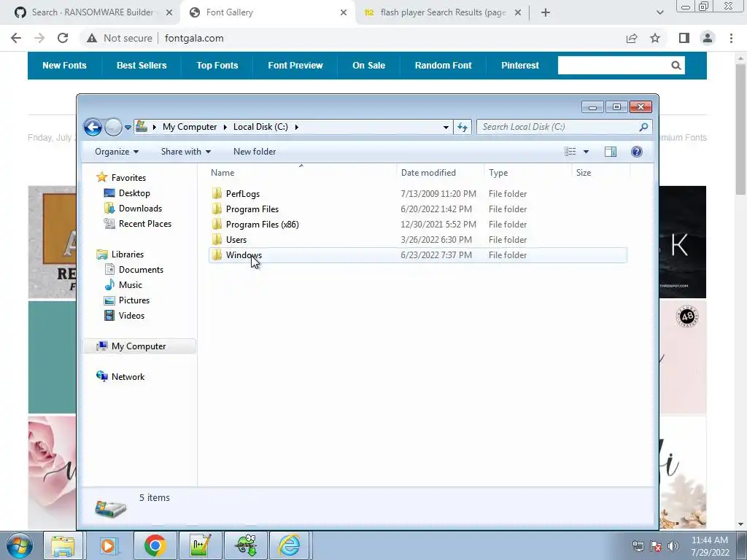The width and height of the screenshot is (747, 560).
Task: Click the font site search box
Action: (614, 65)
